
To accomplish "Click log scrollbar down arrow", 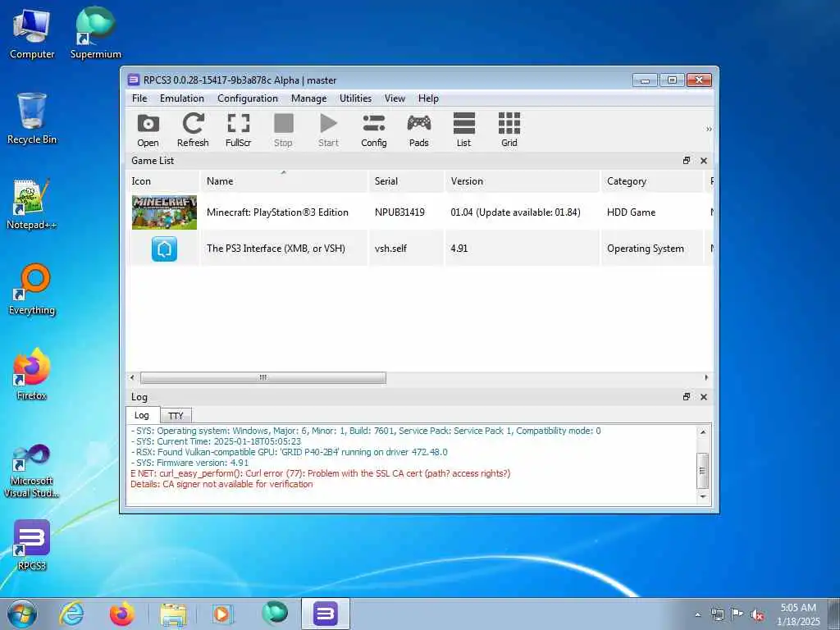I will coord(703,497).
